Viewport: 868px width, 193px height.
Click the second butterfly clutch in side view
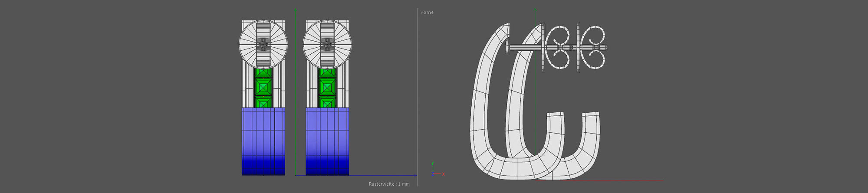[593, 47]
